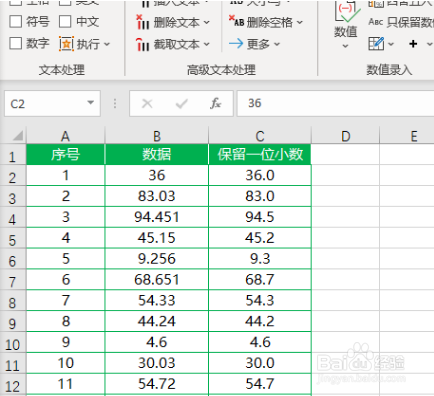Click the 数值录入 group label
The image size is (434, 396).
tap(389, 70)
